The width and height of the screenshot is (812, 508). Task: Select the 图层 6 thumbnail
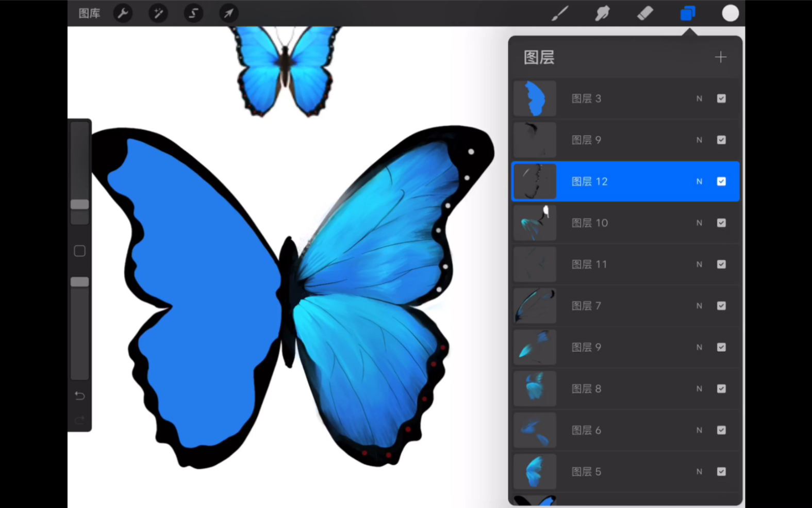coord(535,430)
